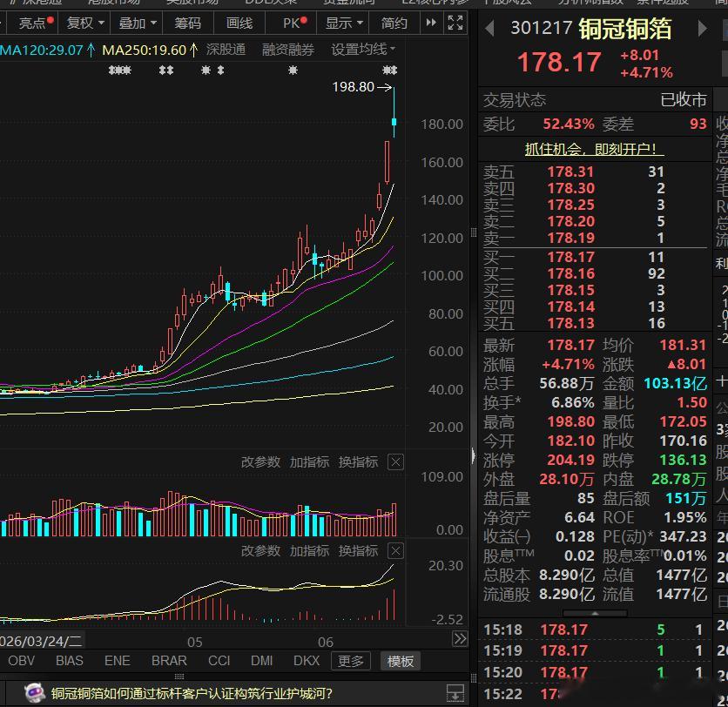Click the 买二 price 178.16
This screenshot has height=707, width=728.
click(x=570, y=273)
